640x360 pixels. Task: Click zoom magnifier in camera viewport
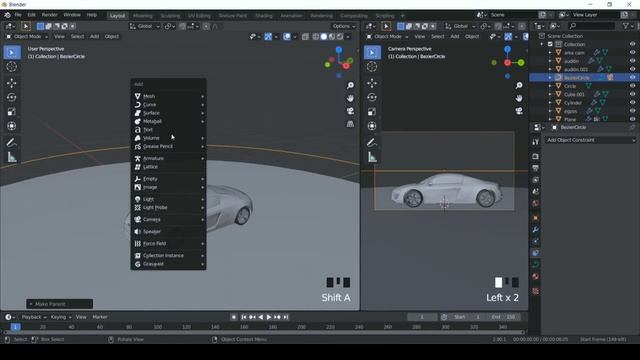pyautogui.click(x=519, y=85)
